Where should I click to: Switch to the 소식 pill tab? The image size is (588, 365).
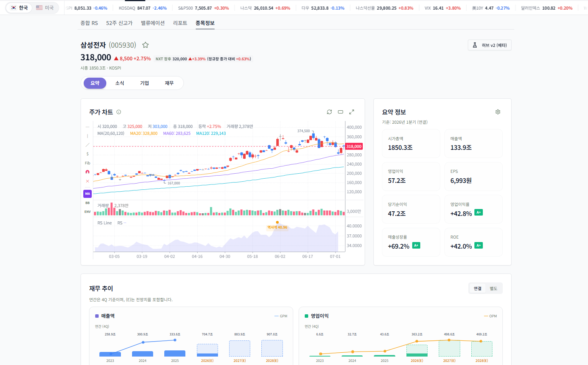coord(120,83)
